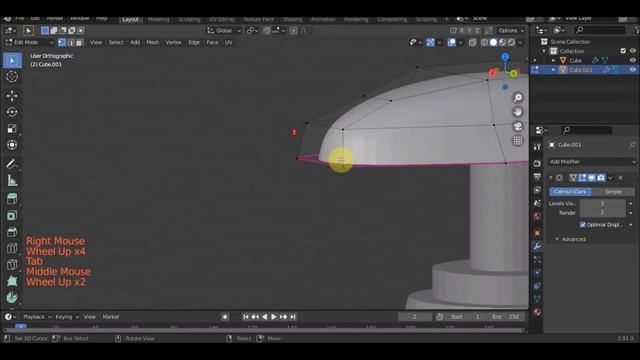Click the viewport pan hand icon
Screen dimensions: 640x360
click(518, 112)
